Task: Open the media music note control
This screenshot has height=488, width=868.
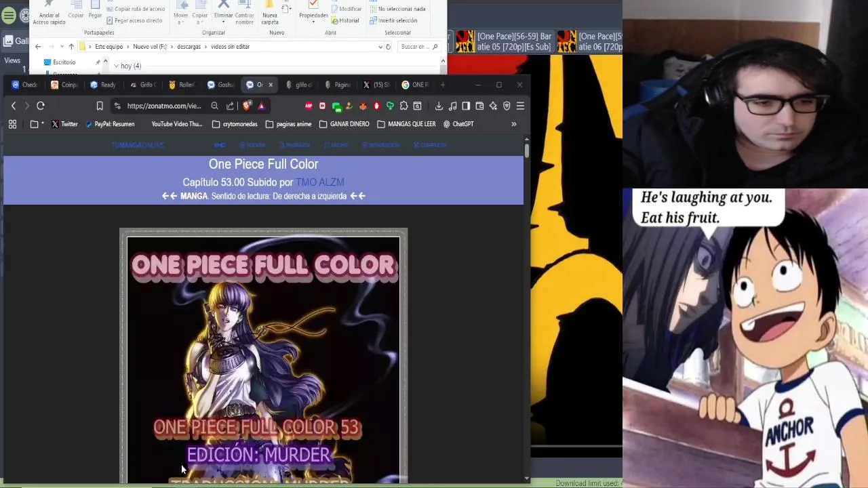Action: pyautogui.click(x=452, y=106)
